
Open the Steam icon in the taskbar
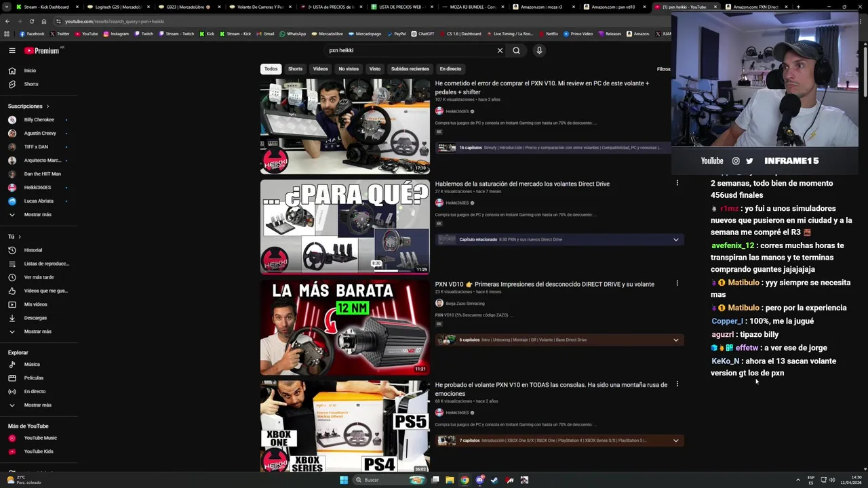click(x=494, y=480)
